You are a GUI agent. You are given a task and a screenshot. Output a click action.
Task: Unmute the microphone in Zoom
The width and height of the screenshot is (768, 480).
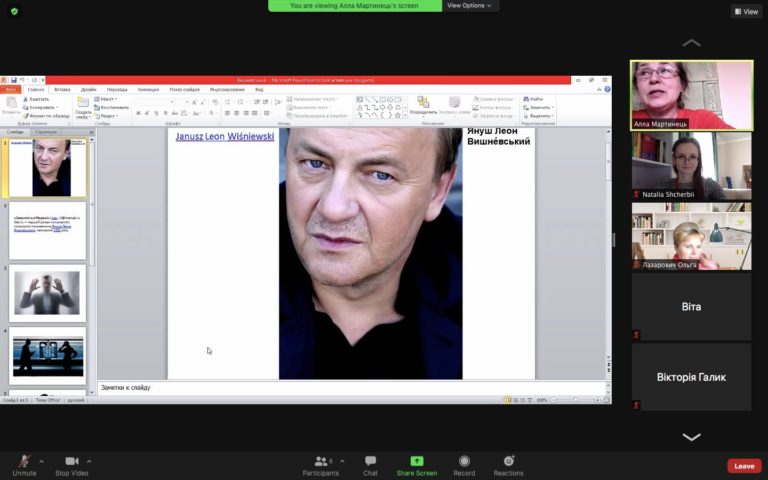coord(24,466)
